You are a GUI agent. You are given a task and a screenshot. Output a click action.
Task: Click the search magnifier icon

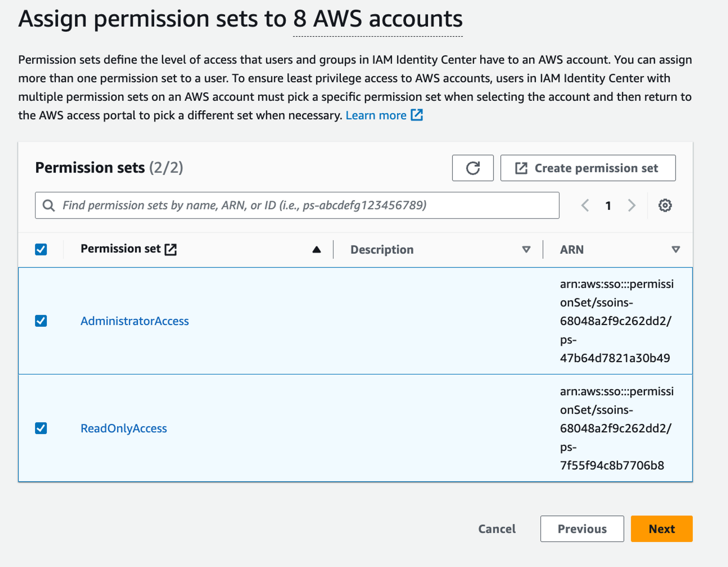point(49,205)
